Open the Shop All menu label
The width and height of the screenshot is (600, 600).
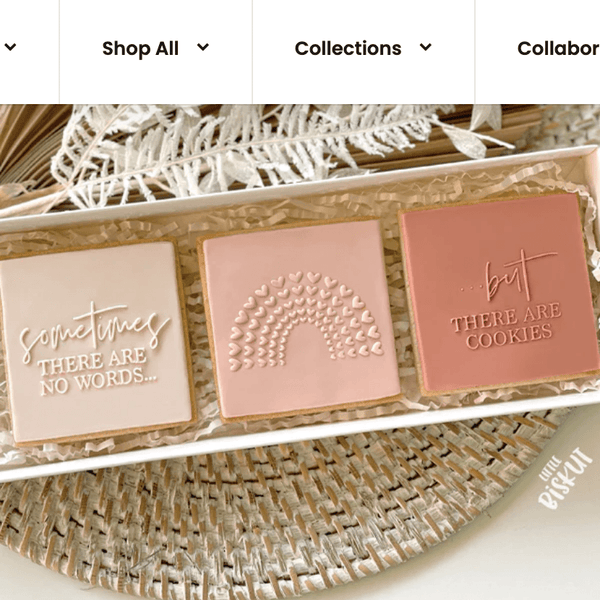coord(140,49)
